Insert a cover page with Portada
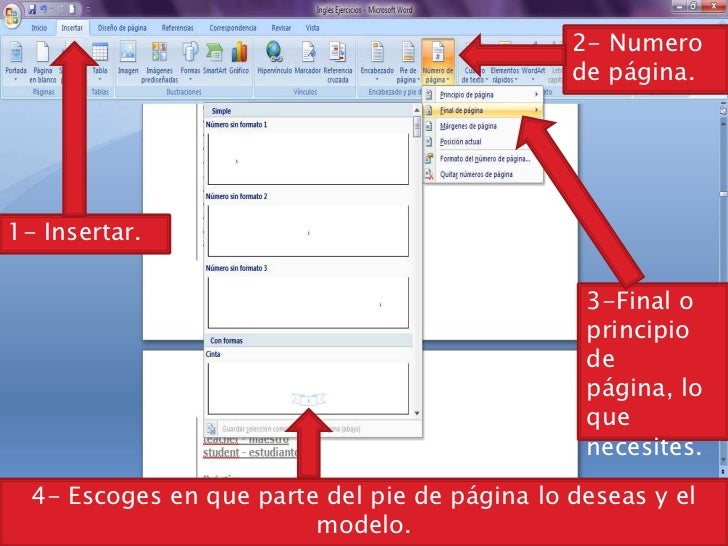The width and height of the screenshot is (728, 546). click(x=16, y=62)
